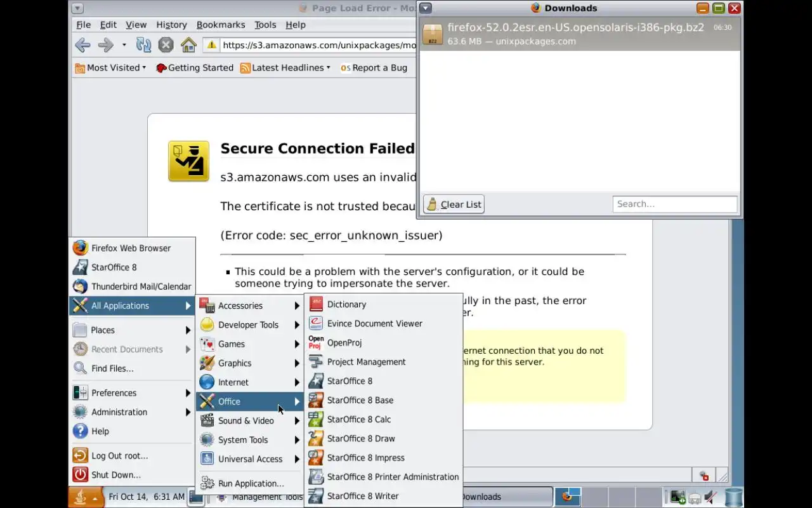Open the Help menu in Firefox
This screenshot has height=508, width=812.
296,25
